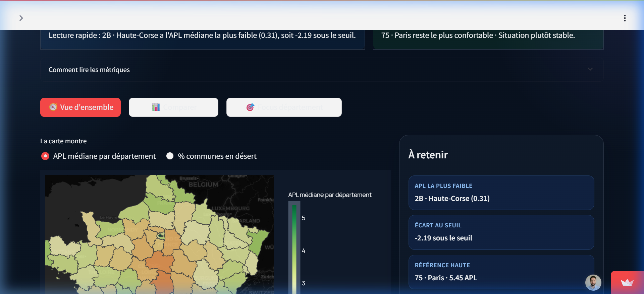This screenshot has width=644, height=294.
Task: Click the Paris marker on the map
Action: [x=161, y=236]
